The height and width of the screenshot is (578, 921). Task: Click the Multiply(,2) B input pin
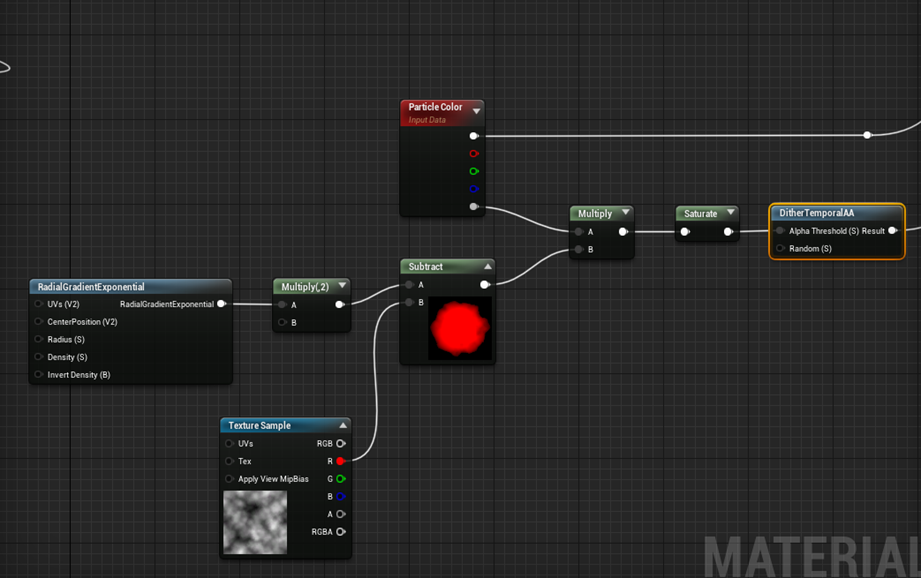click(x=283, y=322)
